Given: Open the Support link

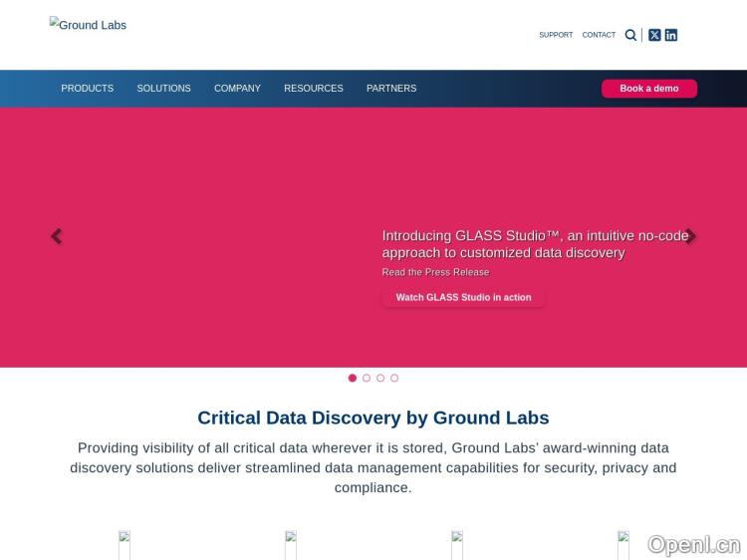Looking at the screenshot, I should point(556,35).
